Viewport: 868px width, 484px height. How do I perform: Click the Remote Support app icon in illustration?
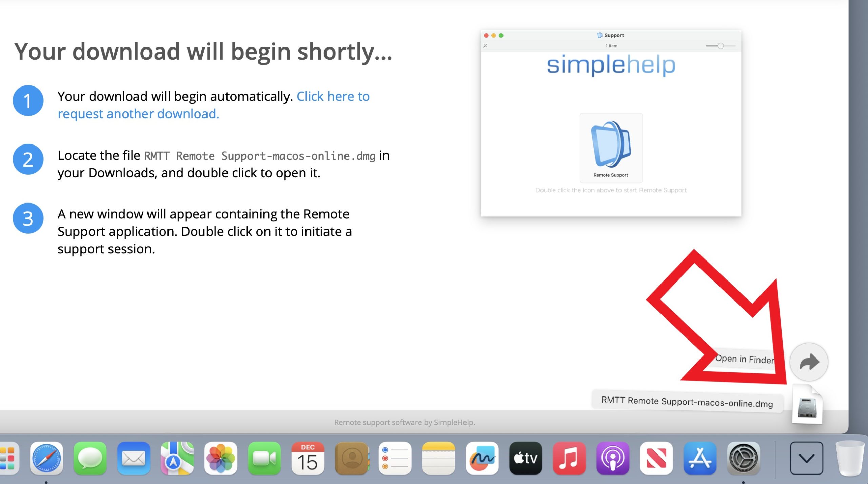[611, 148]
